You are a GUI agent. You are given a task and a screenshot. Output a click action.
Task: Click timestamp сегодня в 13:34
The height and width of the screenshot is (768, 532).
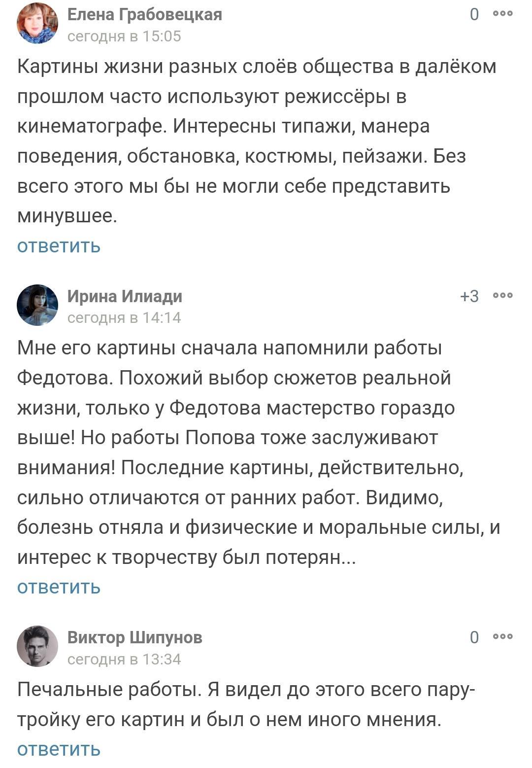124,659
